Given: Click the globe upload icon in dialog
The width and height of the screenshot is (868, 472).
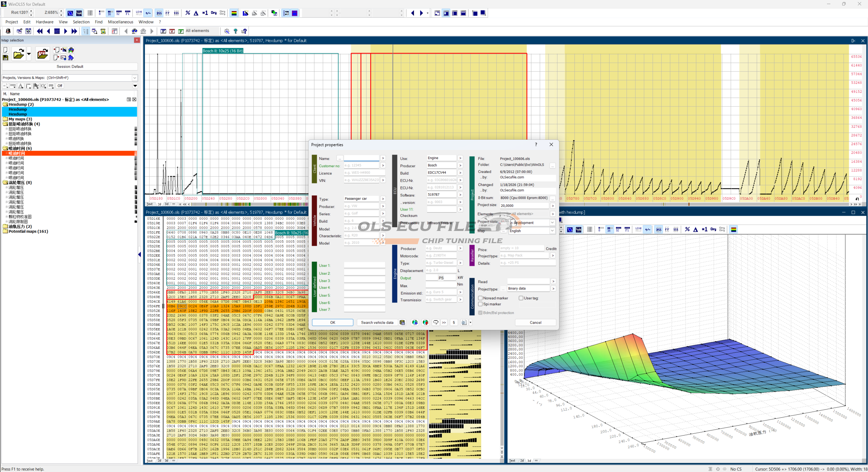Looking at the screenshot, I should click(x=426, y=322).
